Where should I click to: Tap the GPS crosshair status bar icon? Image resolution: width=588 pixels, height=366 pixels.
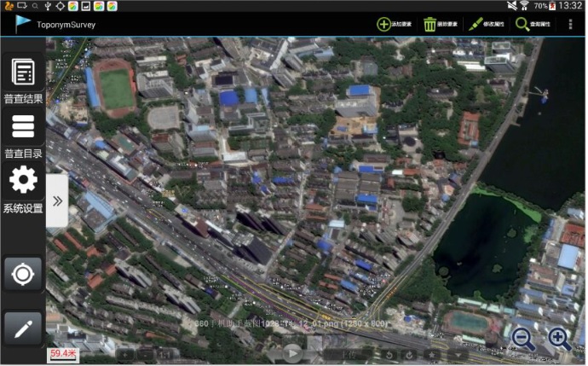click(60, 6)
